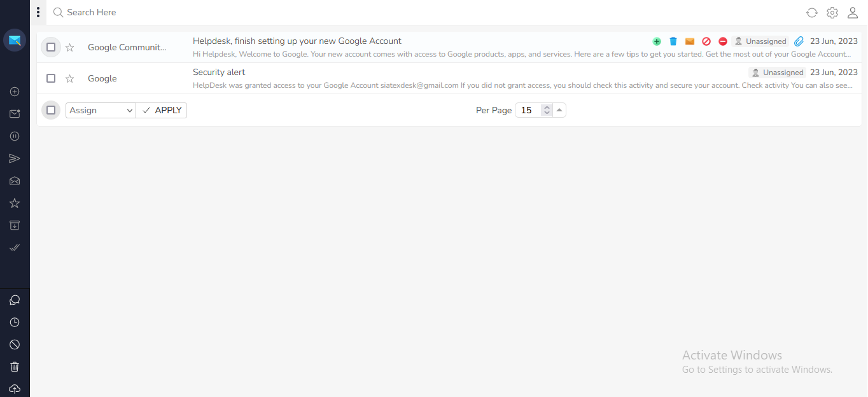Open the settings gear icon
Image resolution: width=868 pixels, height=397 pixels.
tap(832, 12)
